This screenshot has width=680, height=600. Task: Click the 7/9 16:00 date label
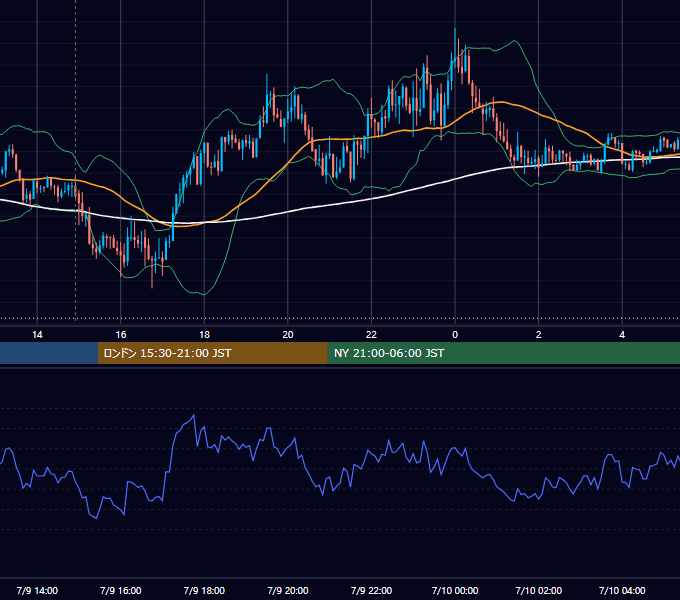[x=121, y=590]
